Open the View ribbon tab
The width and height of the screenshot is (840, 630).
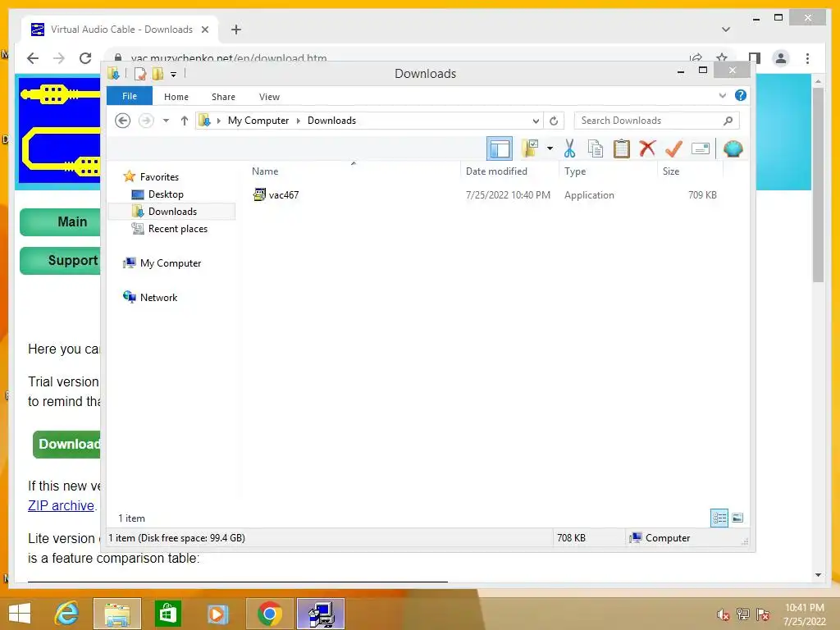[x=269, y=97]
